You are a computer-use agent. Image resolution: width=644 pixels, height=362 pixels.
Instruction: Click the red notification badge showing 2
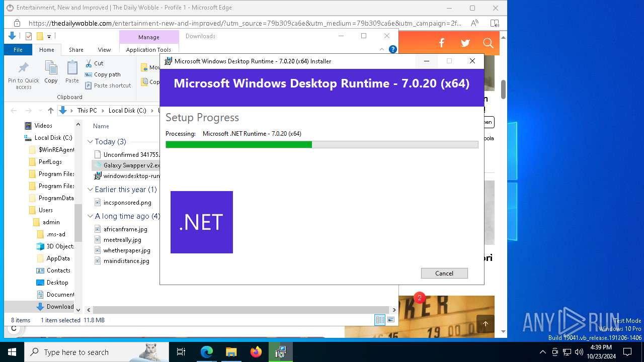click(x=420, y=298)
